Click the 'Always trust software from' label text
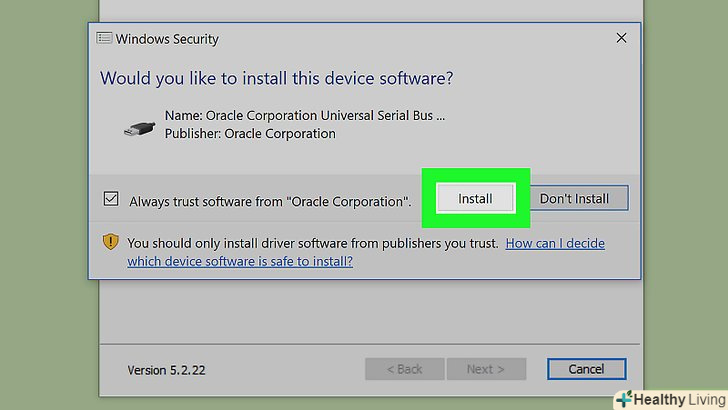This screenshot has width=728, height=410. tap(270, 200)
